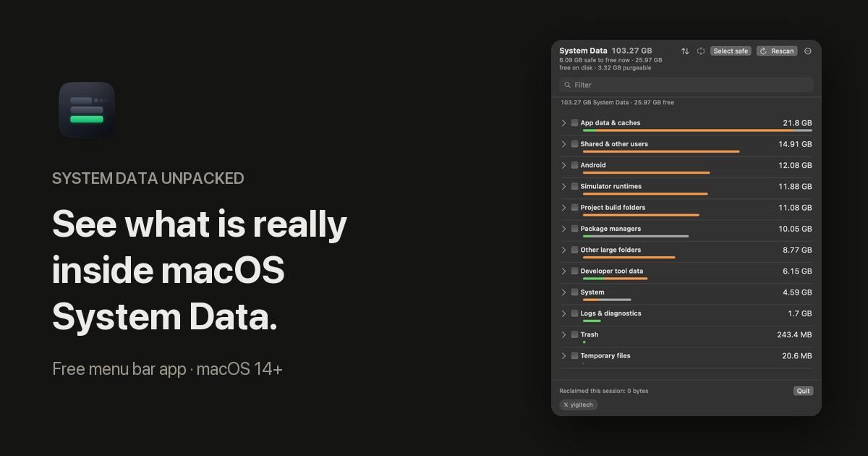This screenshot has width=868, height=456.
Task: Click the app logo with green bar
Action: (87, 110)
